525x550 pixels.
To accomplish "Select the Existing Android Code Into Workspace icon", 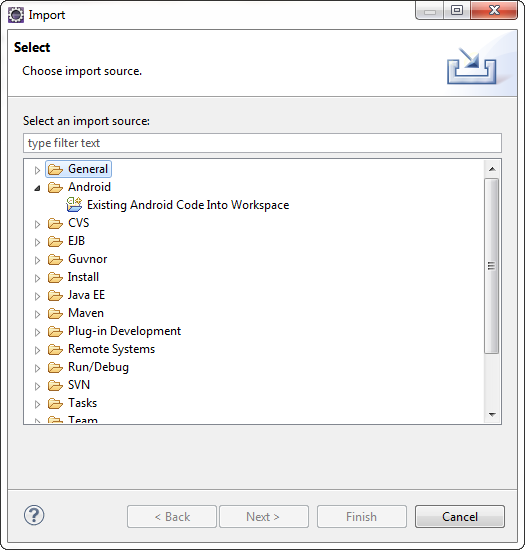I will coord(74,205).
